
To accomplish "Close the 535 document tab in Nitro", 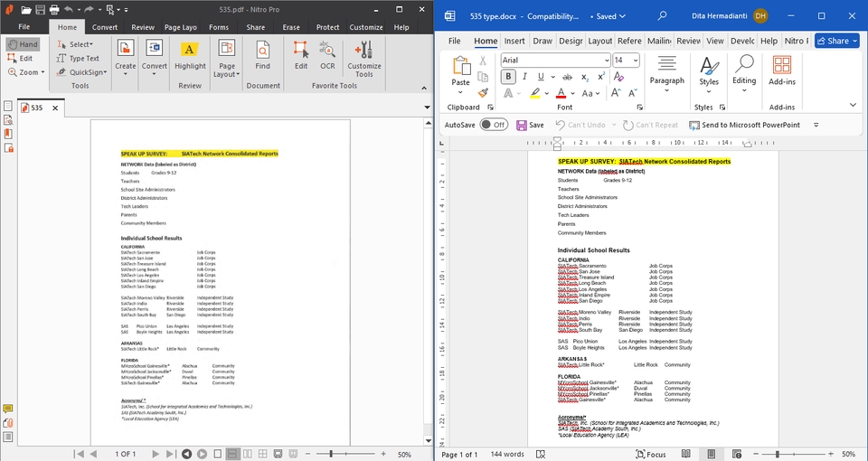I will (55, 108).
